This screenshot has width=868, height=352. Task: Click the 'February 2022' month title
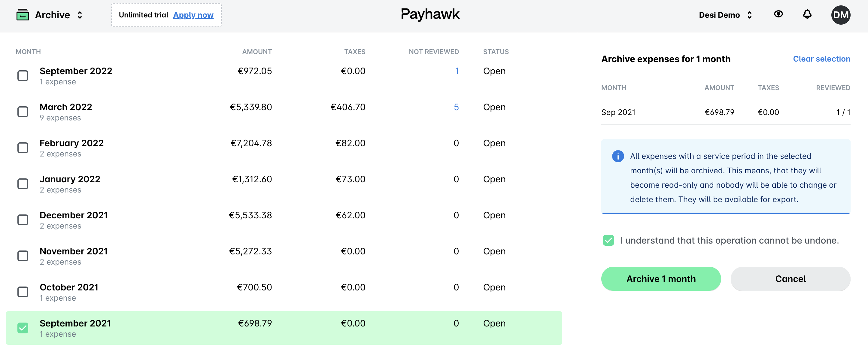pyautogui.click(x=71, y=143)
